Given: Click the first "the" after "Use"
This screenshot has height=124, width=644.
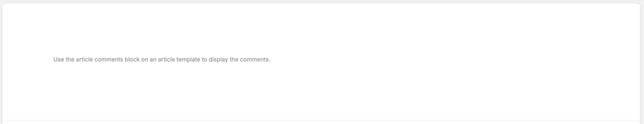Looking at the screenshot, I should (70, 59).
